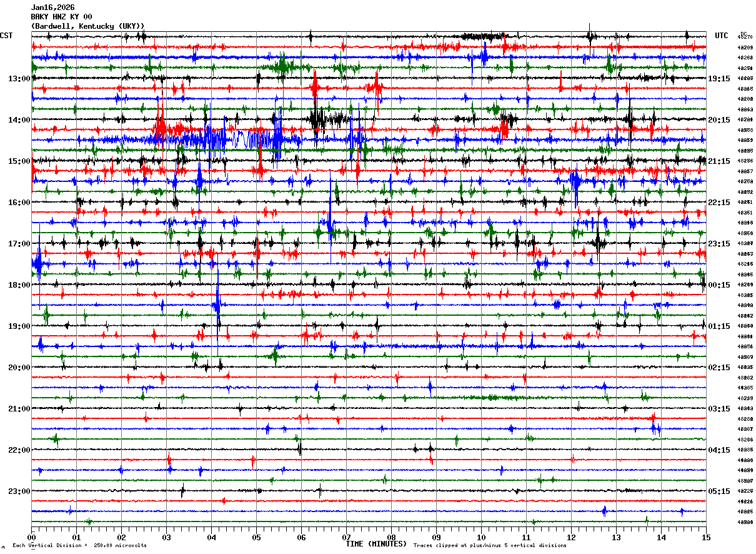The width and height of the screenshot is (756, 554).
Task: Select the 16:00 CST time label
Action: (19, 203)
